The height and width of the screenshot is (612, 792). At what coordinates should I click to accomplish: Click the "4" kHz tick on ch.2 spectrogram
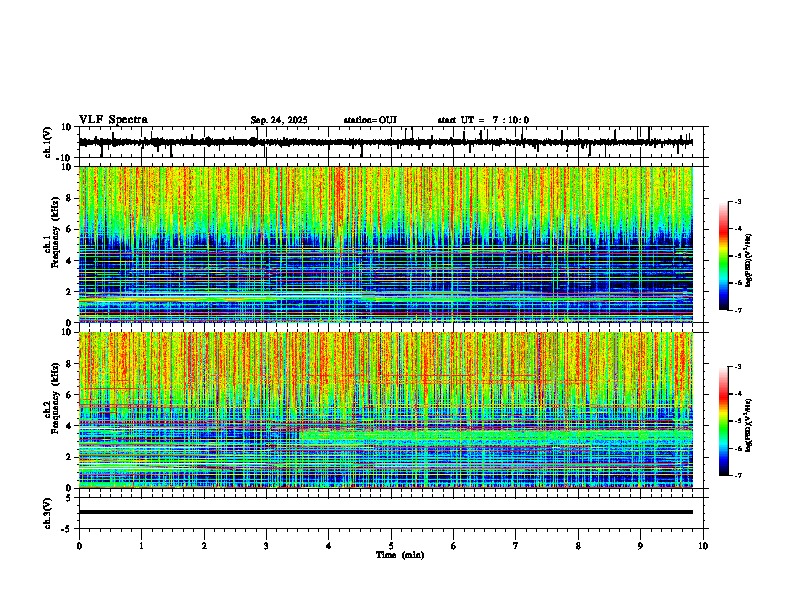pos(70,426)
